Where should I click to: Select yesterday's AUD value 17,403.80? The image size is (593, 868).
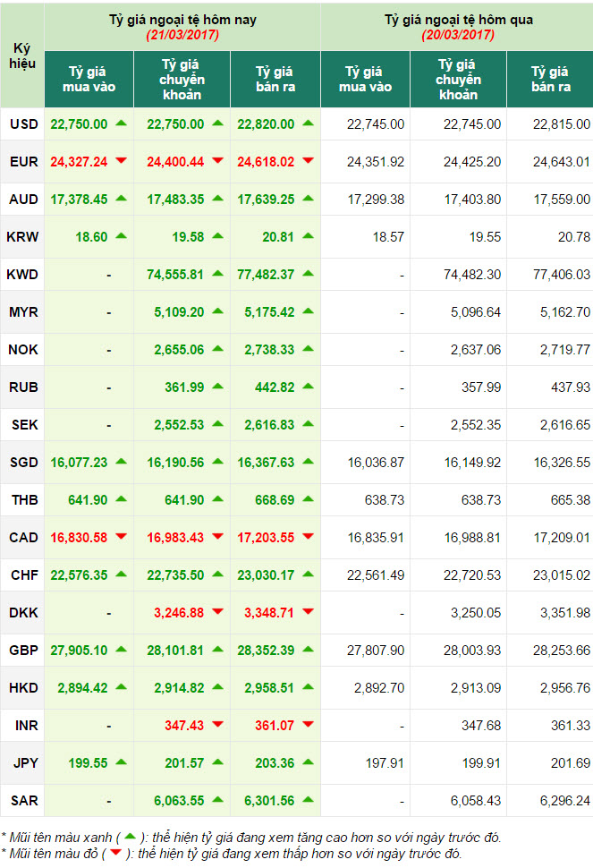(472, 200)
